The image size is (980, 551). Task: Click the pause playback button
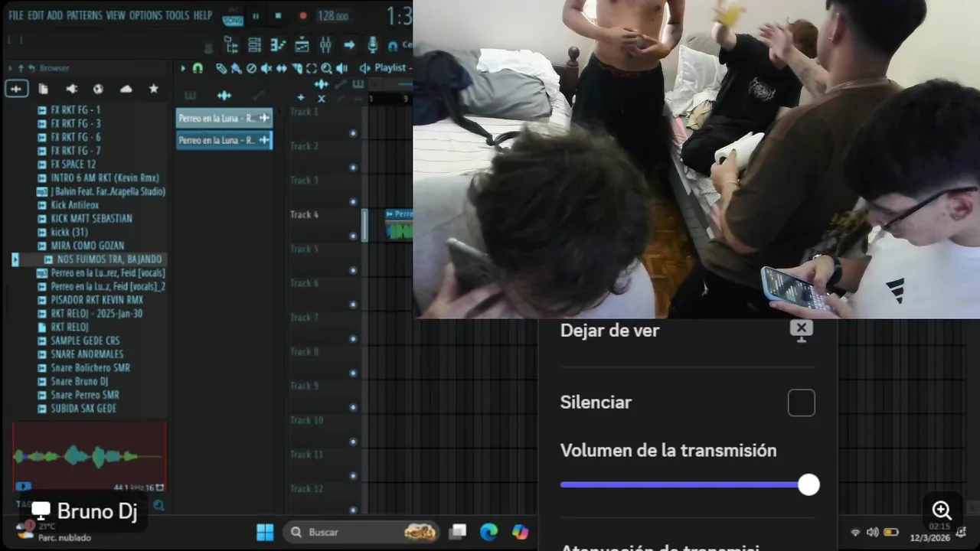click(x=256, y=16)
